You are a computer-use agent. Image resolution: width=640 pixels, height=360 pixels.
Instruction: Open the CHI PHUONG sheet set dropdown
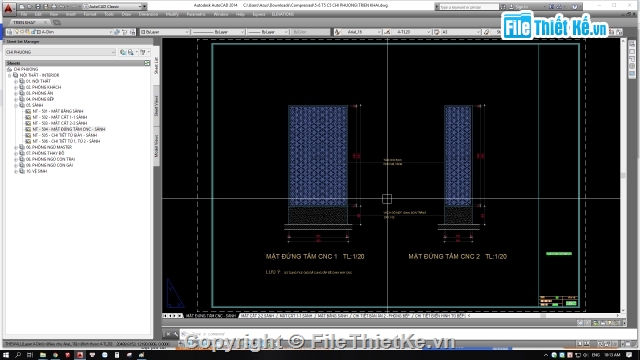[x=60, y=52]
